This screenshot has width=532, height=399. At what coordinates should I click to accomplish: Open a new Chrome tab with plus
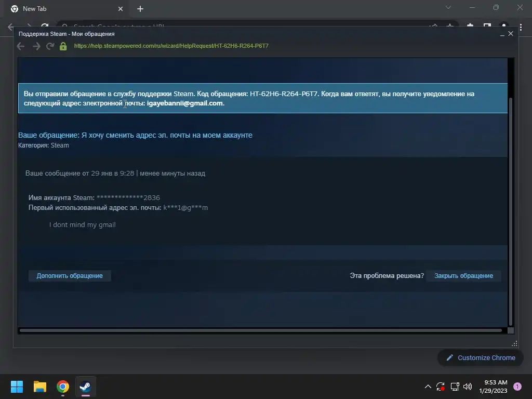140,9
